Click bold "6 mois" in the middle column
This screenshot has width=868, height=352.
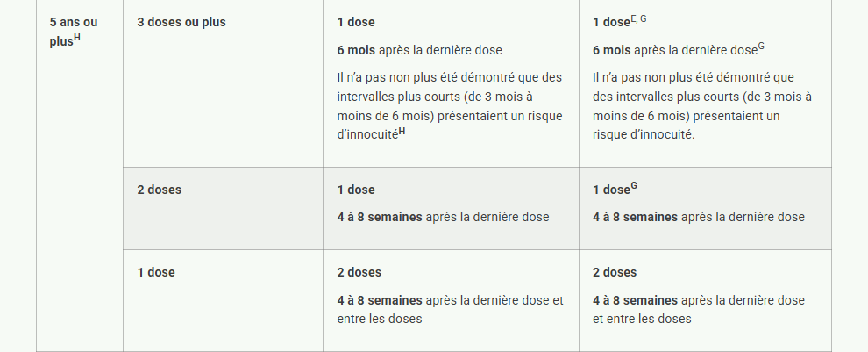point(356,50)
